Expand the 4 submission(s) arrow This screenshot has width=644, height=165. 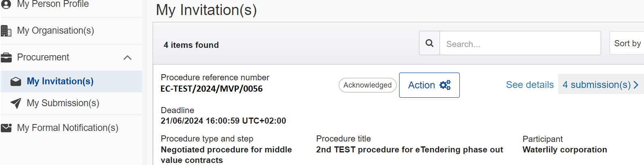point(636,85)
